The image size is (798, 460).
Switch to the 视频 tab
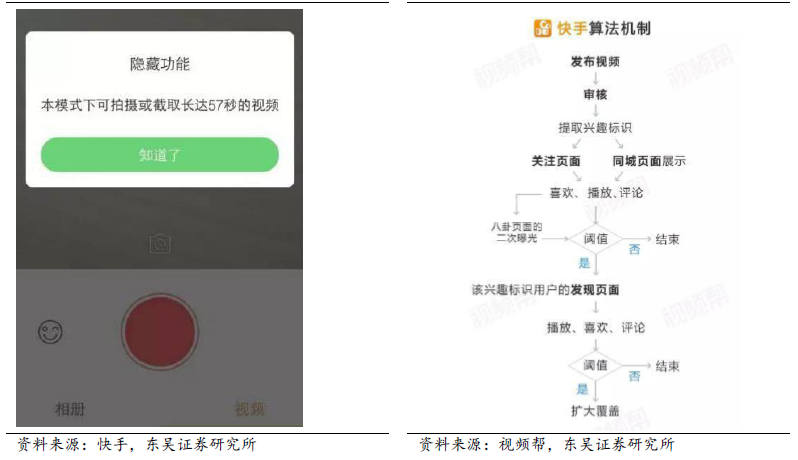tap(249, 409)
